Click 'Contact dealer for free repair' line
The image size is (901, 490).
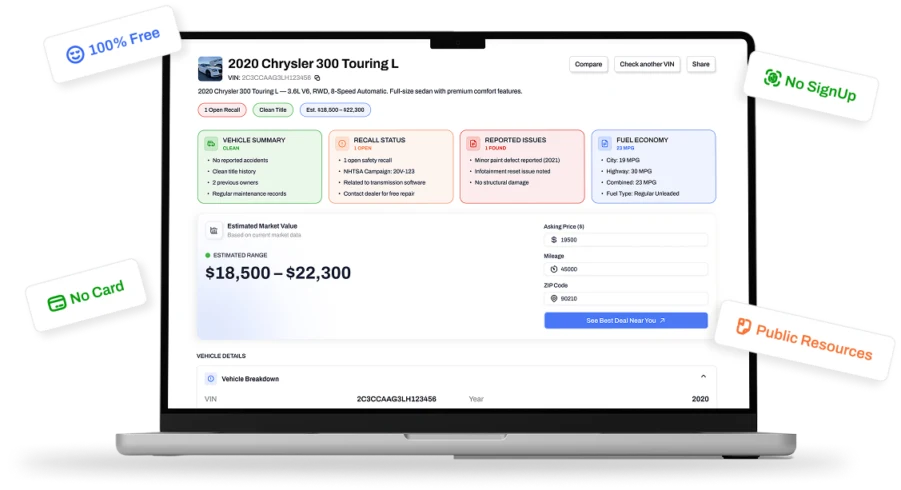[x=379, y=194]
